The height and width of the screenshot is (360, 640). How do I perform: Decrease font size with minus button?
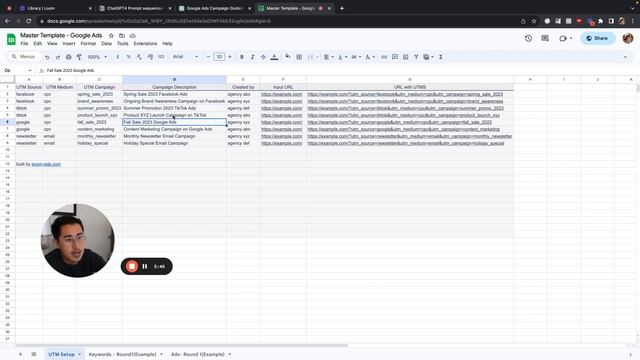tap(208, 57)
